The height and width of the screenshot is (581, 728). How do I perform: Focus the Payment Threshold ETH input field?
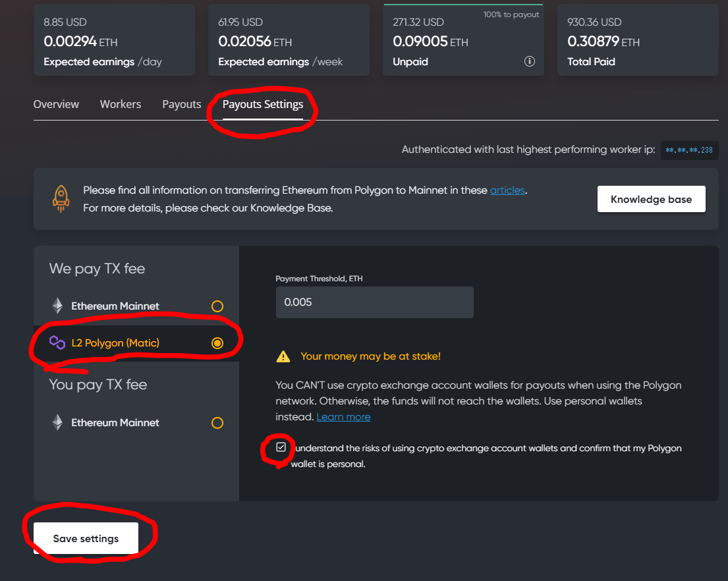click(374, 302)
